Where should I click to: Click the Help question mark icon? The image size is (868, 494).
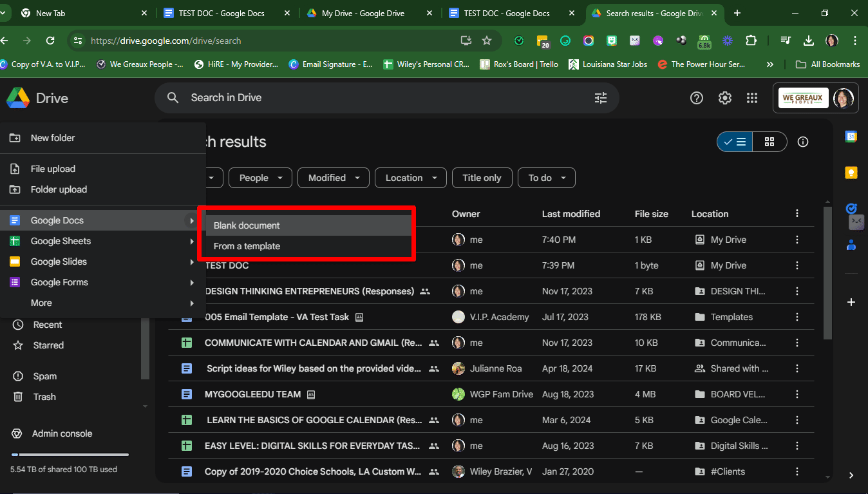[696, 98]
